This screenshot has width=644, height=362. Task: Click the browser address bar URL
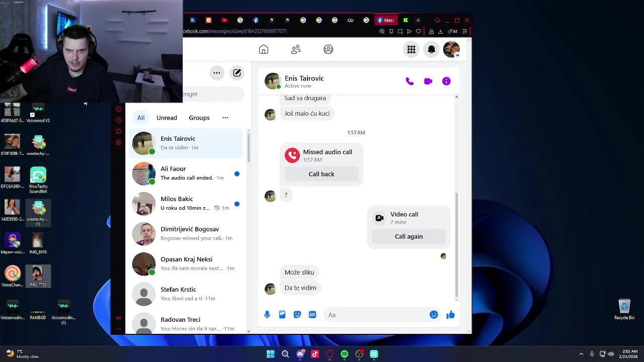235,31
